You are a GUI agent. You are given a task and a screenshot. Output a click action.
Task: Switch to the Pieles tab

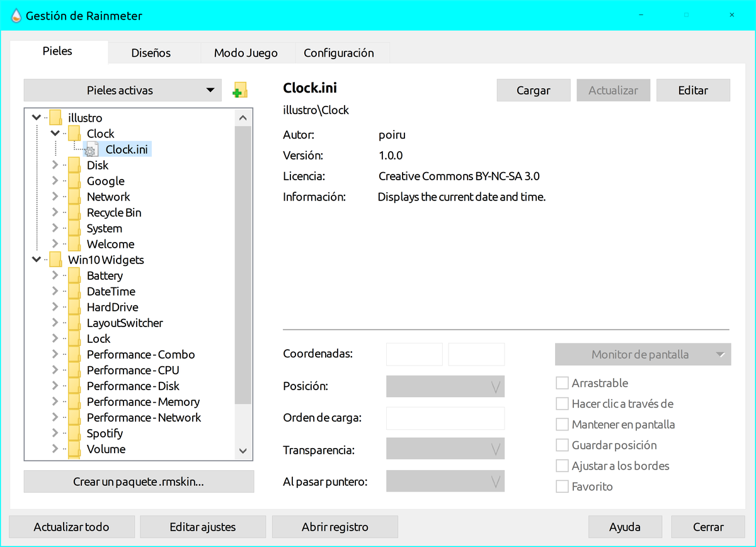tap(57, 52)
